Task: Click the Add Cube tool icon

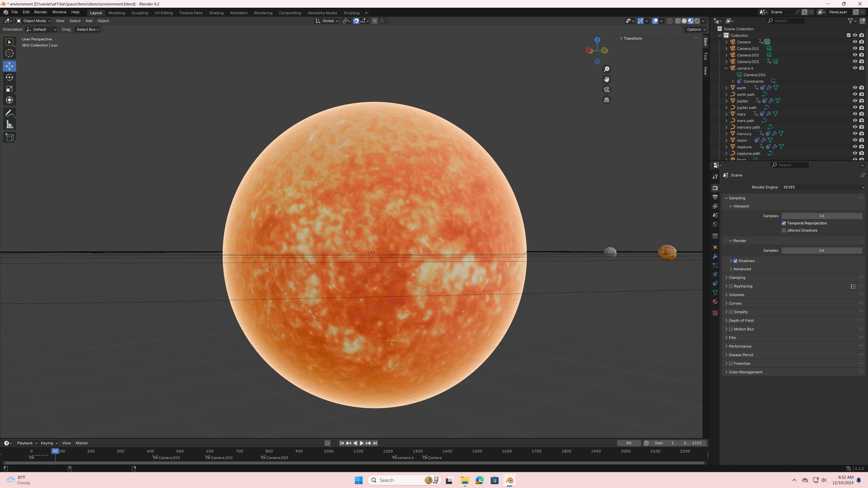Action: tap(9, 137)
